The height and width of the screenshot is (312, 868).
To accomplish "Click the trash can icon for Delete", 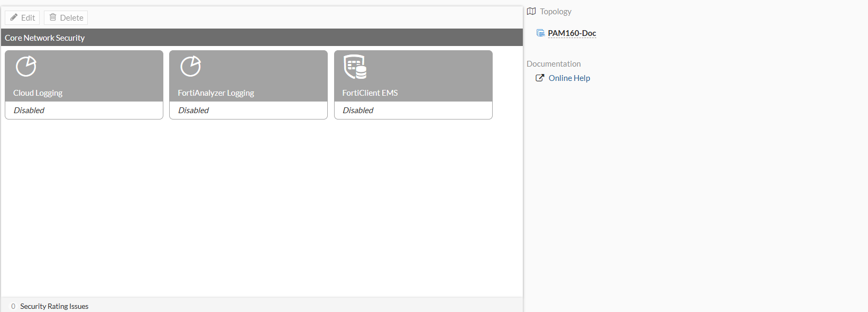I will tap(53, 17).
